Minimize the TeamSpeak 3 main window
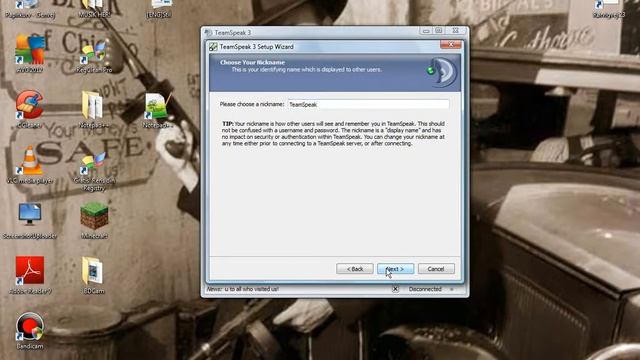This screenshot has width=640, height=360. pos(426,31)
